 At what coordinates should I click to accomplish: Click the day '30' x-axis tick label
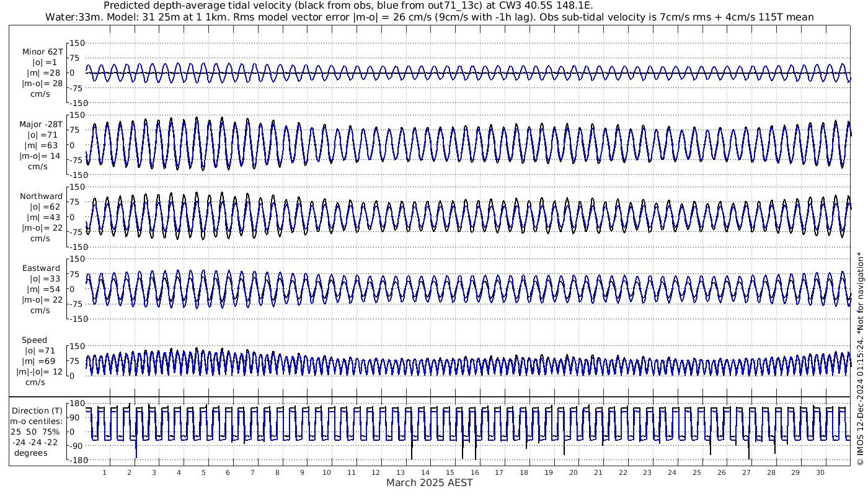[x=820, y=472]
